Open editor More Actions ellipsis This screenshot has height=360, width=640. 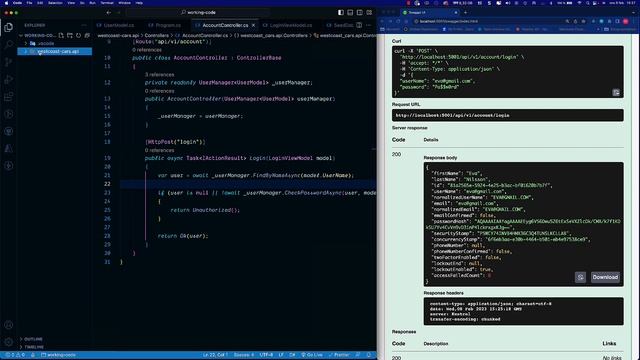click(369, 25)
